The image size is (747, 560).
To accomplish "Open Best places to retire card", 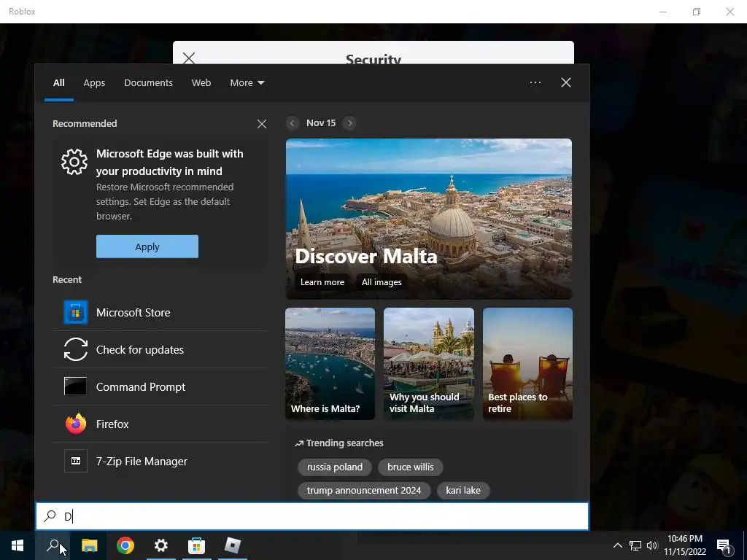I will pos(528,364).
